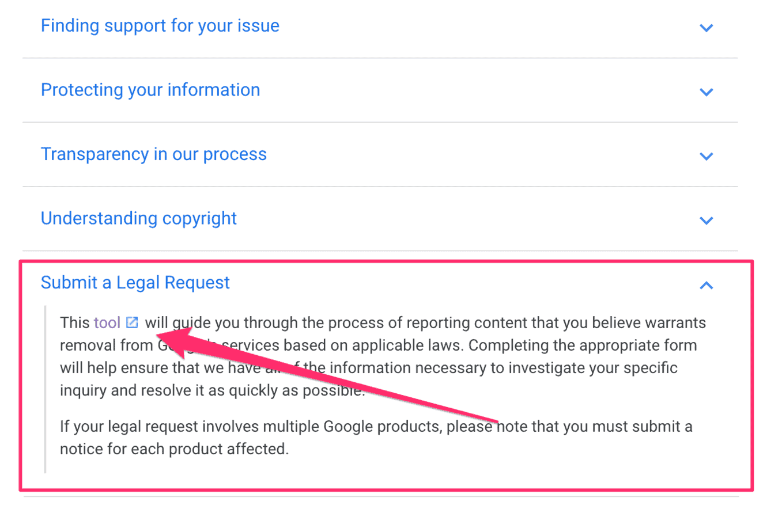The image size is (782, 532).
Task: Expand the Finding support for your issue section
Action: coord(707,27)
